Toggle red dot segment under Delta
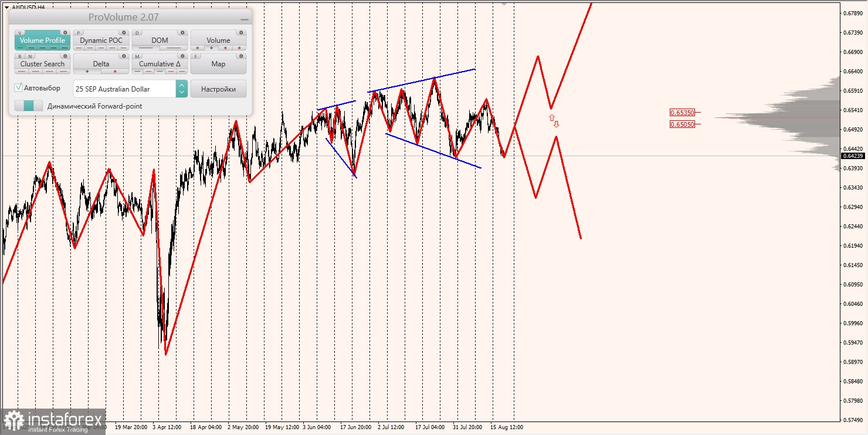Image resolution: width=868 pixels, height=435 pixels. (x=115, y=71)
